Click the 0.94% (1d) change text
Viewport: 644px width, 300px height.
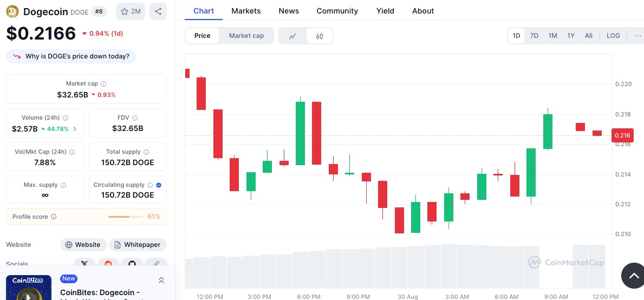pyautogui.click(x=106, y=33)
